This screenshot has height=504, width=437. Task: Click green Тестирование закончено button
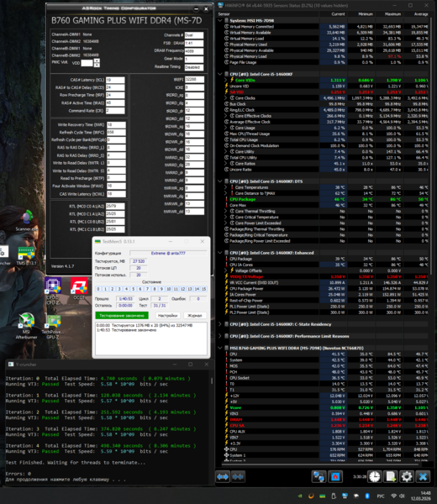coord(122,316)
